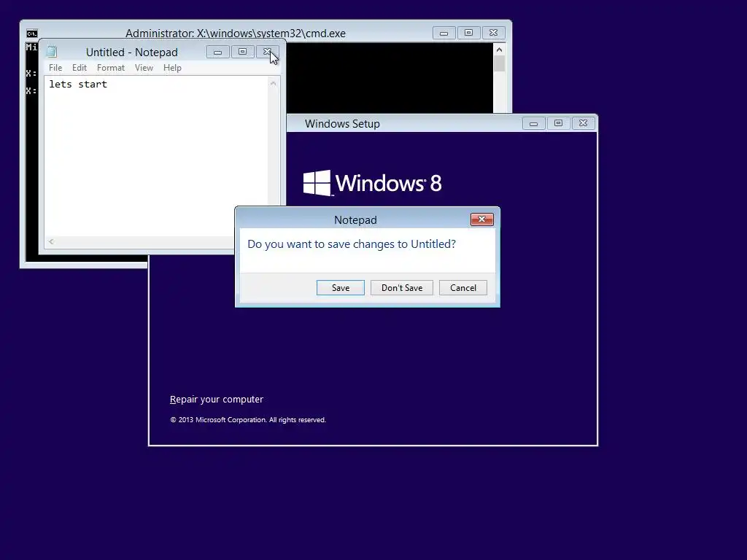
Task: Open the View menu in Notepad
Action: [x=144, y=68]
